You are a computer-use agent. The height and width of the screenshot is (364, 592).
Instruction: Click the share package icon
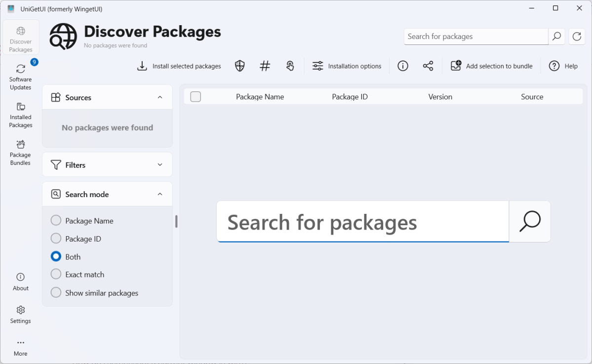(x=428, y=66)
